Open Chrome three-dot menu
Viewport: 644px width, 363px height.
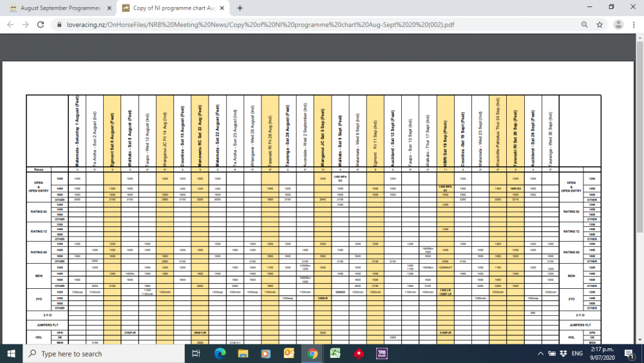click(x=634, y=25)
